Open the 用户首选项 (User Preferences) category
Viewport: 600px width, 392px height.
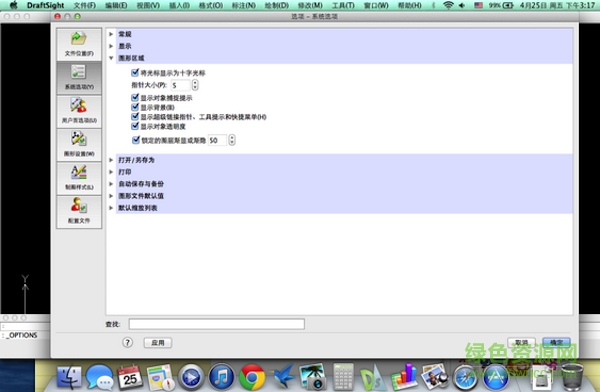point(79,111)
